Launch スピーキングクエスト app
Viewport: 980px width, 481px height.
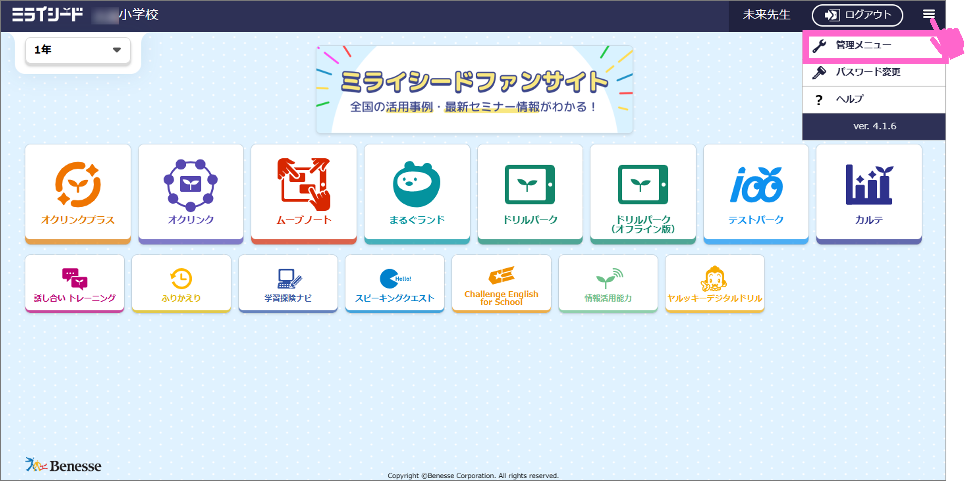click(x=394, y=283)
